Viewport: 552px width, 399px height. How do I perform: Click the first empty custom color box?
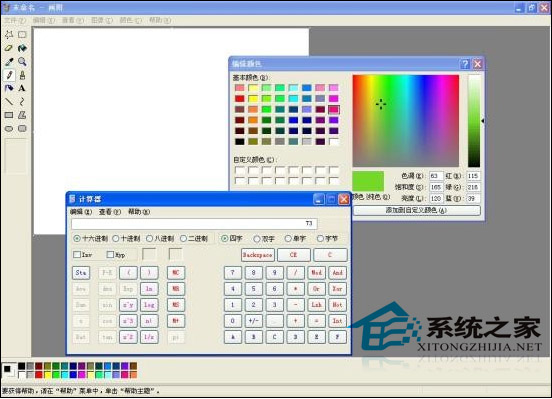240,170
